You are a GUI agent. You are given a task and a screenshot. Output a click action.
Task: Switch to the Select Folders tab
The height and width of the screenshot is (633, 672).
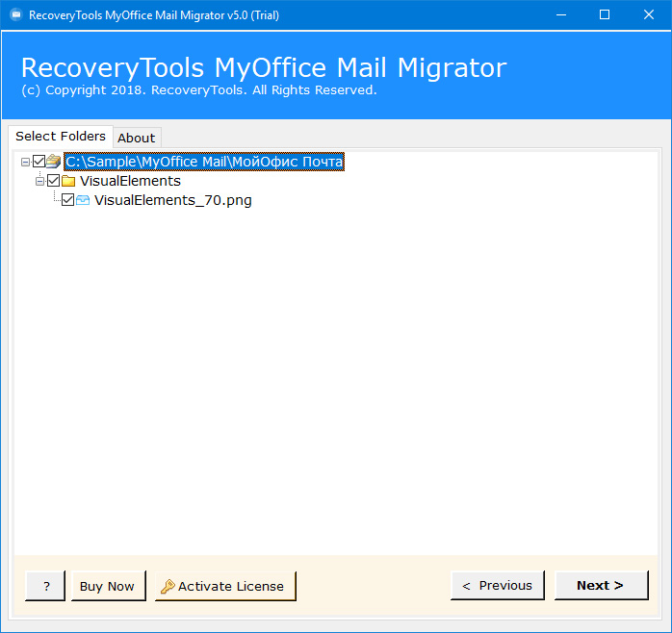(61, 137)
